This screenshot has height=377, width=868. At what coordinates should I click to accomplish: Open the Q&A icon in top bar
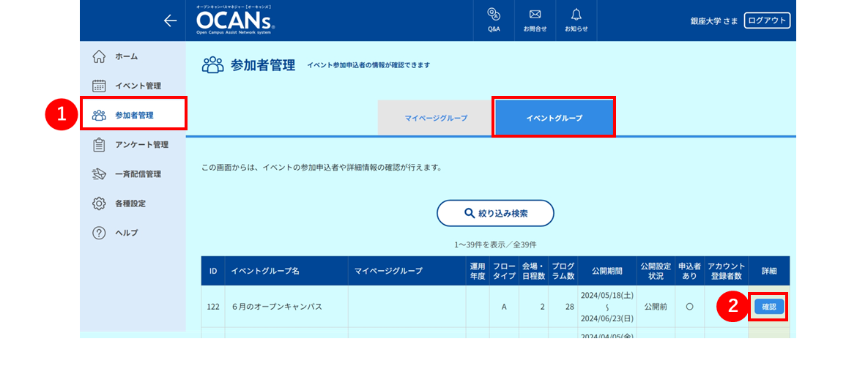[494, 20]
